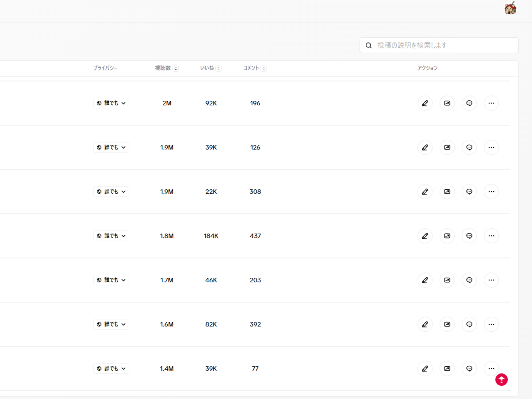Click the 196 comments value
The image size is (532, 399).
click(255, 103)
